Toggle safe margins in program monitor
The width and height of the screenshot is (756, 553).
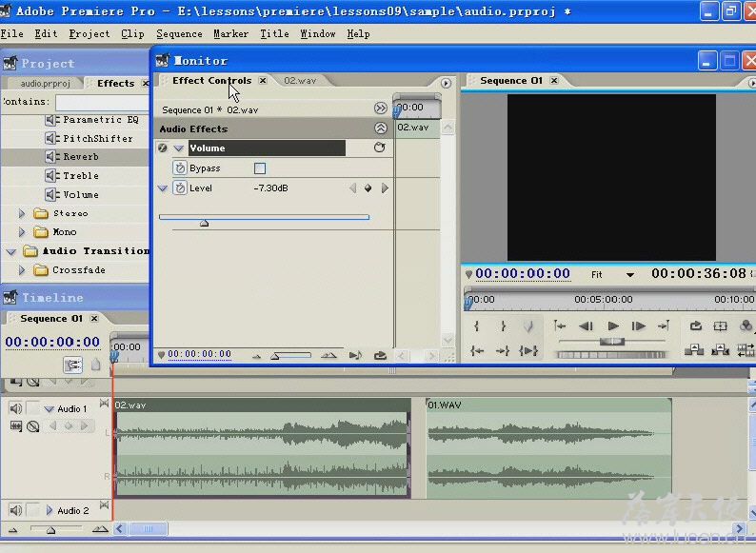[721, 326]
